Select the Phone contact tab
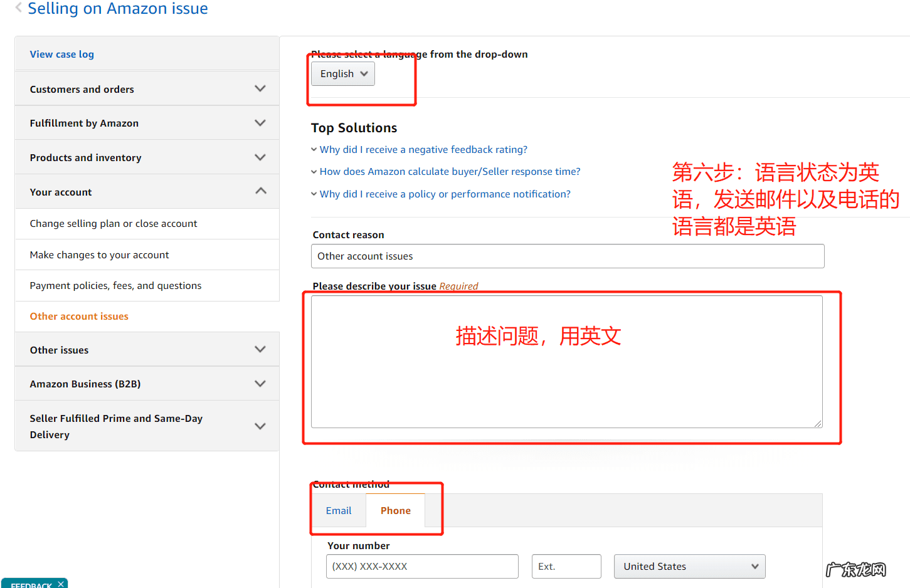 (395, 511)
